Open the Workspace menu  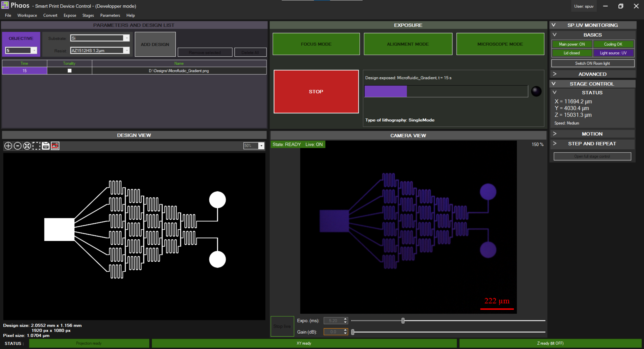[27, 16]
